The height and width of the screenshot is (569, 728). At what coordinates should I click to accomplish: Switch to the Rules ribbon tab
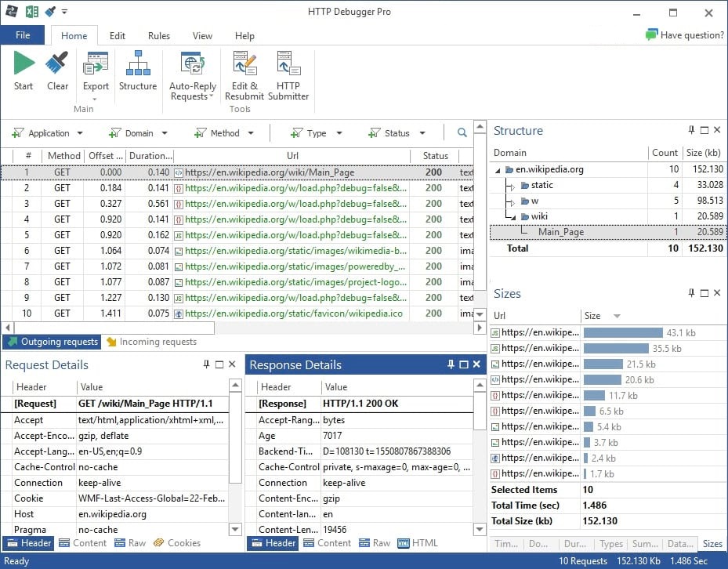click(x=159, y=36)
